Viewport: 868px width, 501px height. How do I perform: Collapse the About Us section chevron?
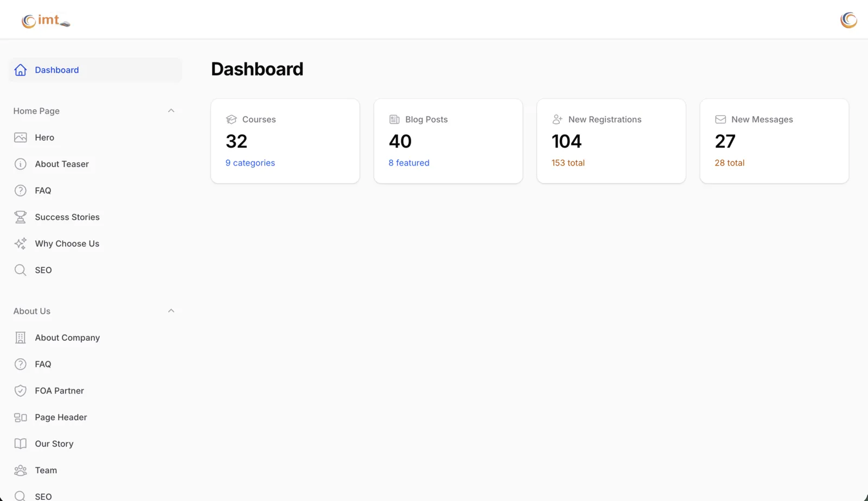click(x=171, y=311)
